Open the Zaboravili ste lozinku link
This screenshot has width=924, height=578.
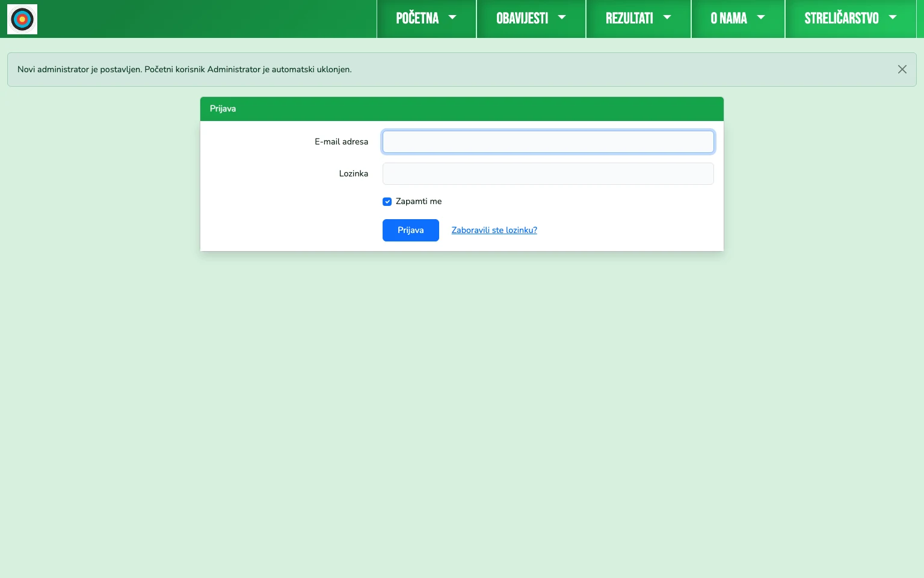[x=494, y=230]
